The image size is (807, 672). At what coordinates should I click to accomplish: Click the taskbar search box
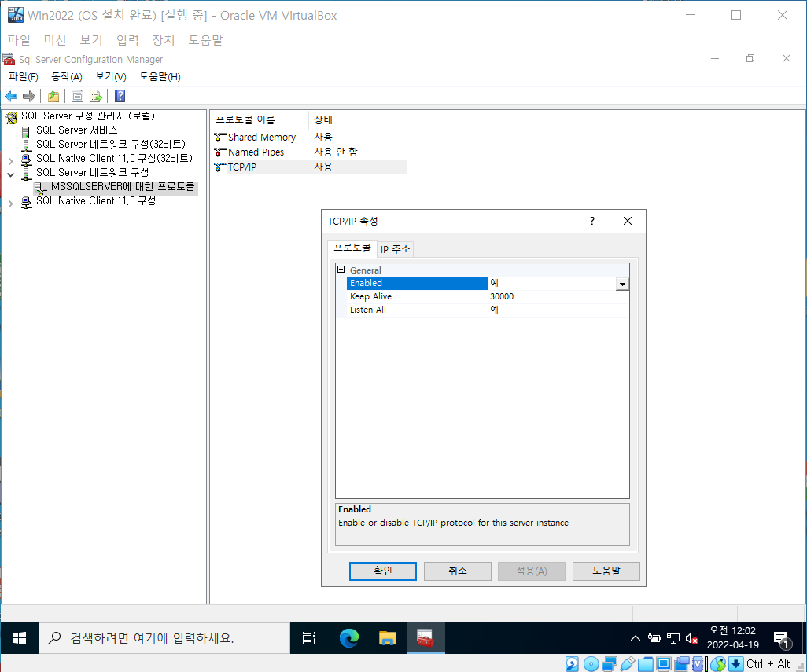click(164, 638)
